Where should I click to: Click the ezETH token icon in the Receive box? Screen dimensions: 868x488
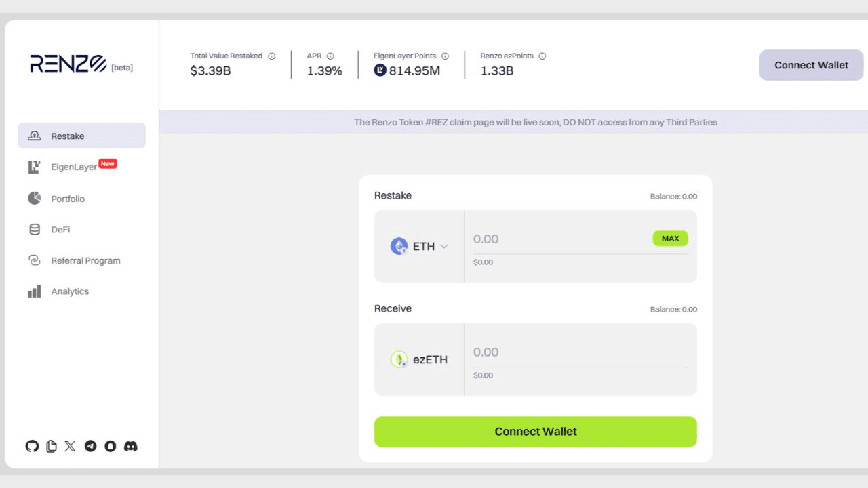tap(399, 359)
